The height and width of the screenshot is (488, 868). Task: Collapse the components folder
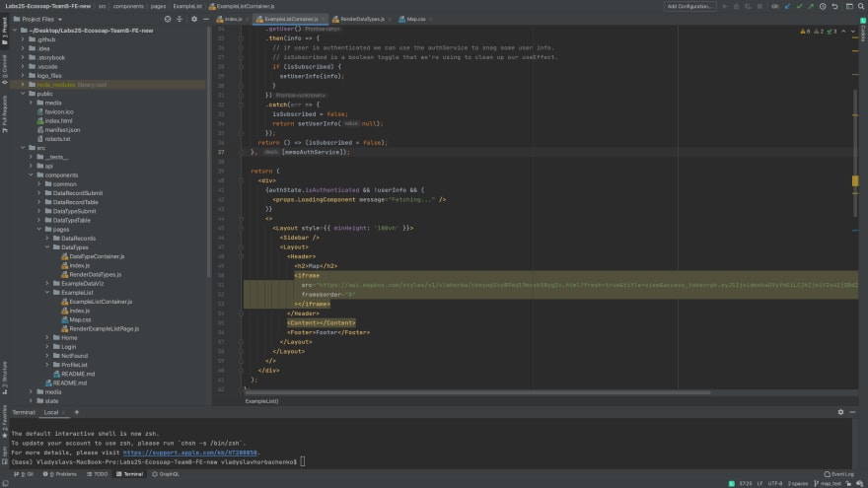32,174
